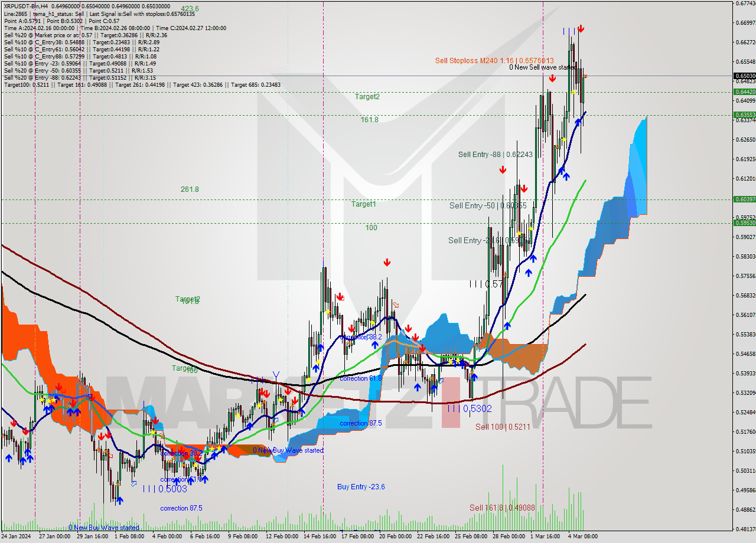Click the 'Sell 161.8 | 0.49088' label
Viewport: 756px width, 543px height.
[502, 508]
